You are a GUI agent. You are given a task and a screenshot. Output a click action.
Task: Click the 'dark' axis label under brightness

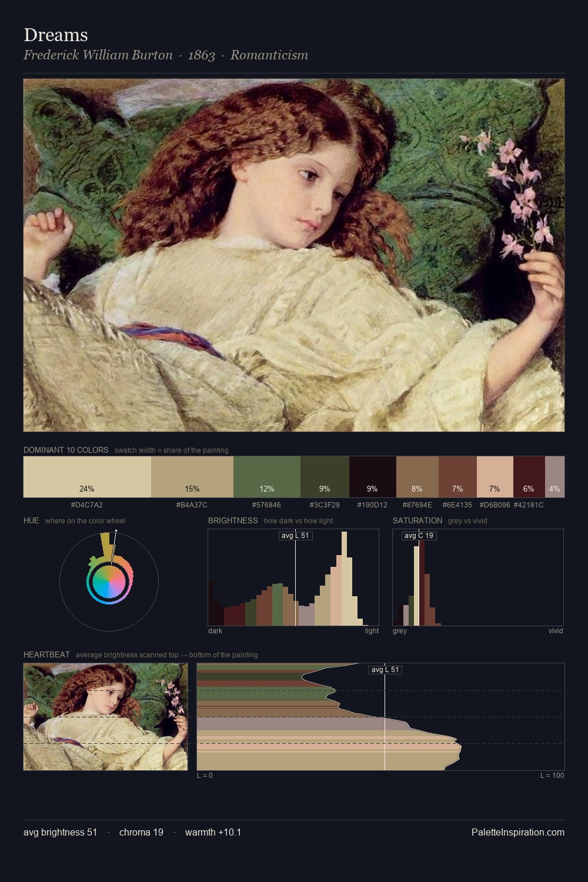[215, 631]
